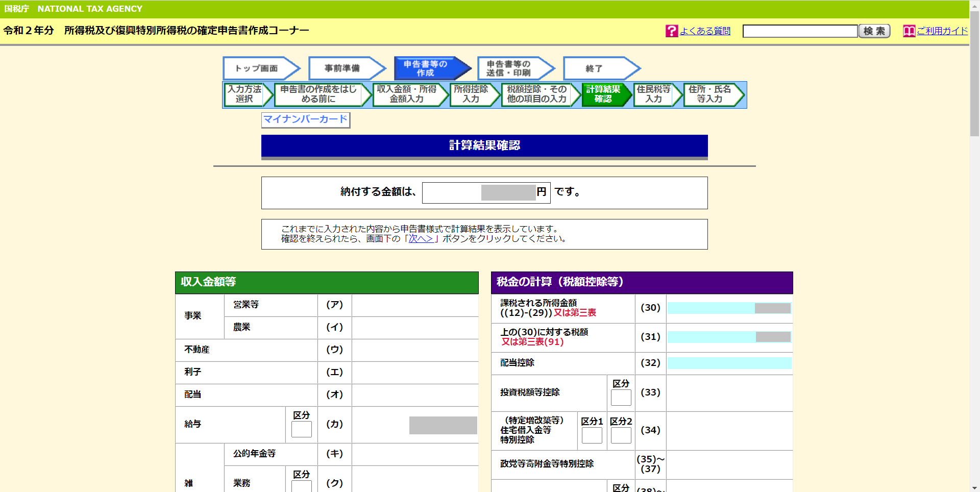Click the 不動産 row label

tap(197, 350)
